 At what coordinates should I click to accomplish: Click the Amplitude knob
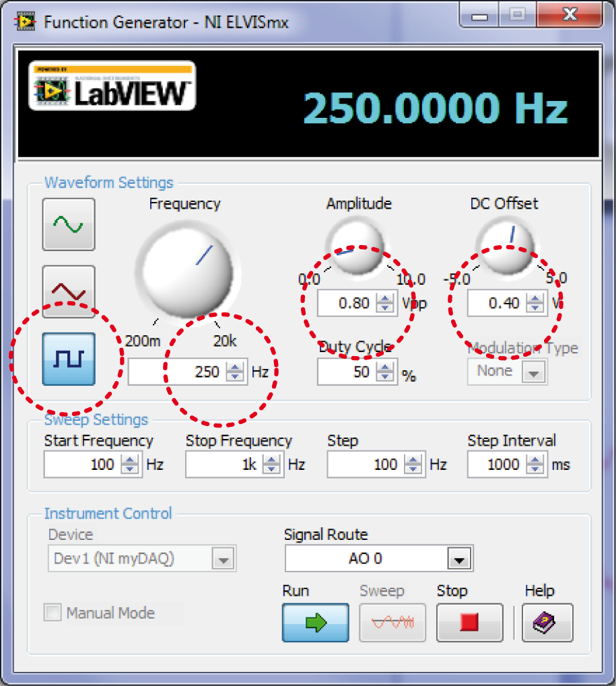[357, 246]
